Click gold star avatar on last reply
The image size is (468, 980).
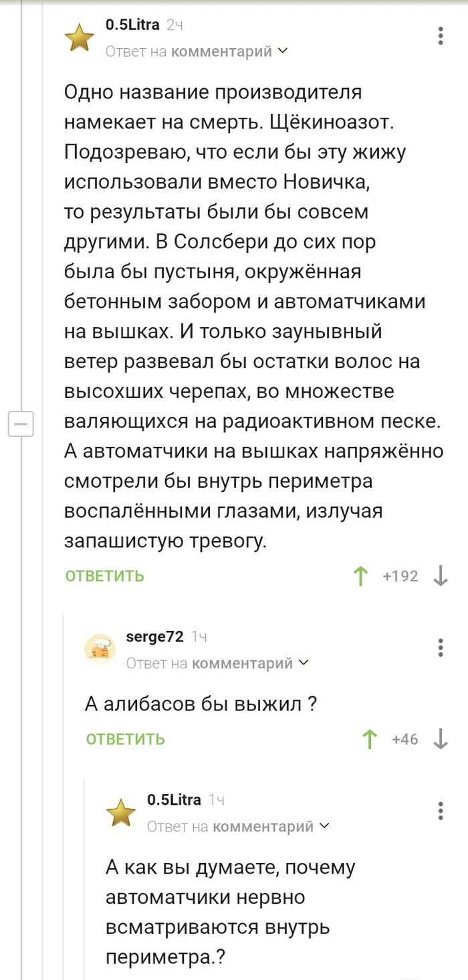pyautogui.click(x=121, y=813)
